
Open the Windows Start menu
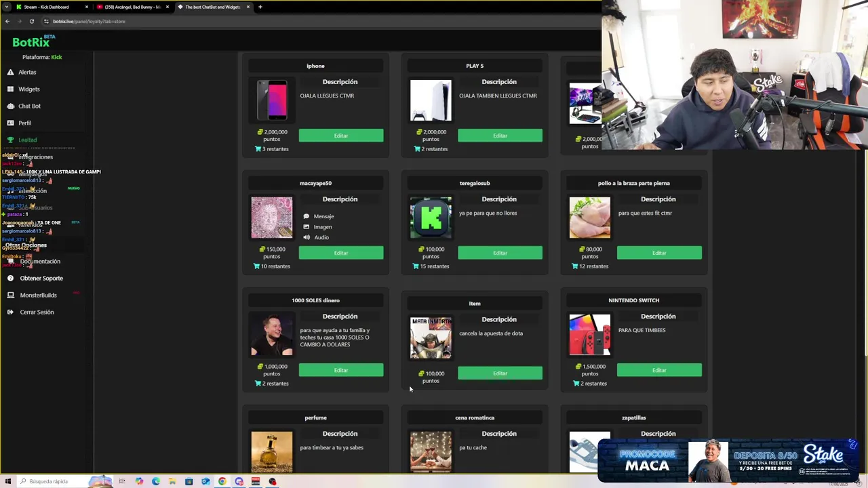(7, 481)
